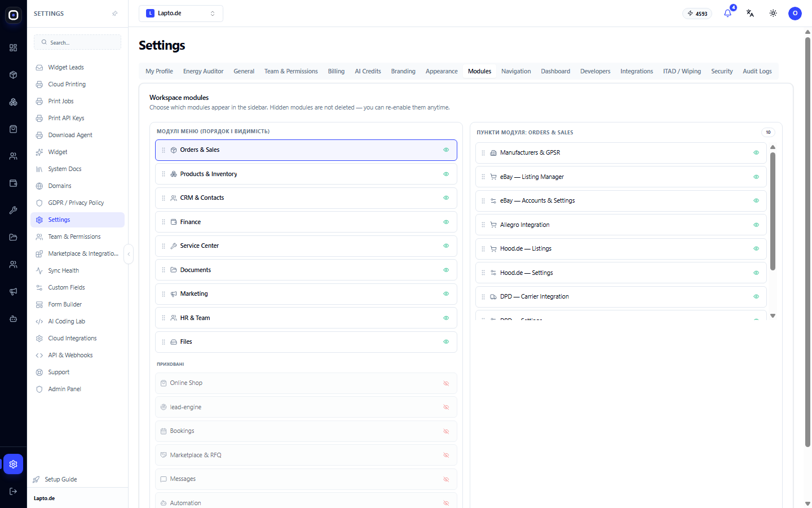Open notifications bell icon
Screen dimensions: 812x508
point(727,14)
